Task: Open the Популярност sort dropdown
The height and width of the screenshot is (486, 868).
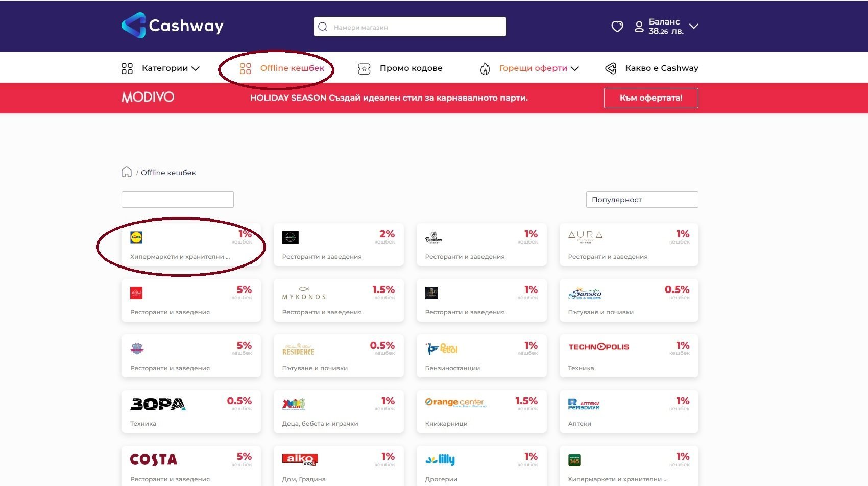Action: (642, 200)
